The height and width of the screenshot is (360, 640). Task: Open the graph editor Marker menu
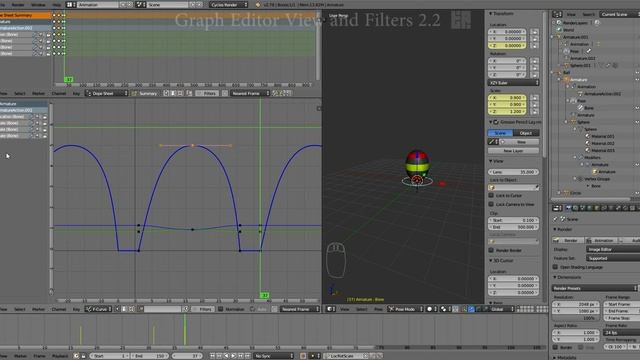(38, 309)
